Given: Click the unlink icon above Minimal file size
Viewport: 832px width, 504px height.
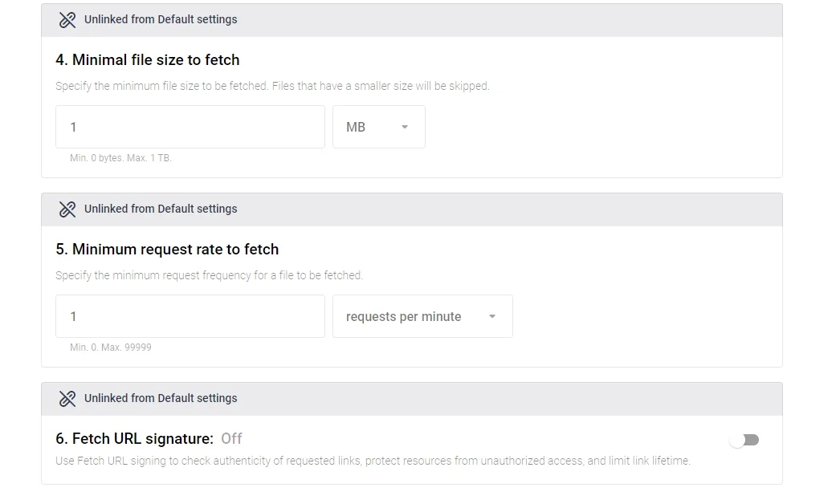Looking at the screenshot, I should [67, 20].
